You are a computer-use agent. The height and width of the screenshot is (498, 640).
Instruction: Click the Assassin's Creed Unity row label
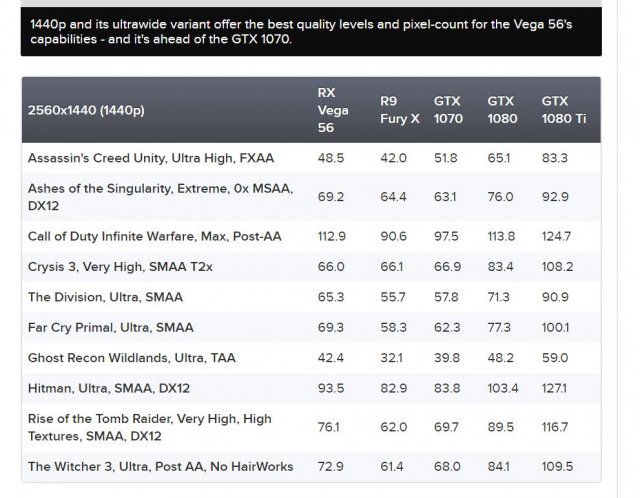(x=151, y=158)
